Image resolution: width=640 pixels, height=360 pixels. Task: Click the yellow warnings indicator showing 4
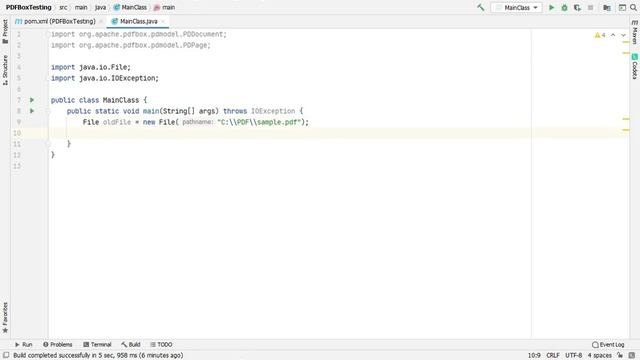coord(600,35)
